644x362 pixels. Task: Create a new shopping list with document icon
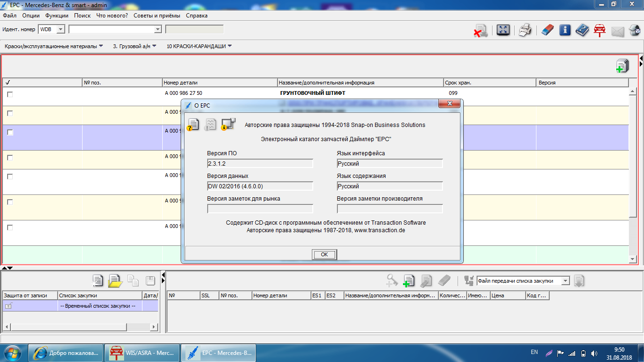(98, 281)
